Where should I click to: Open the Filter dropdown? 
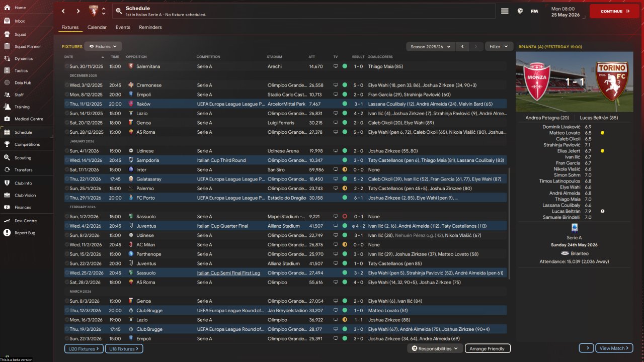click(499, 47)
